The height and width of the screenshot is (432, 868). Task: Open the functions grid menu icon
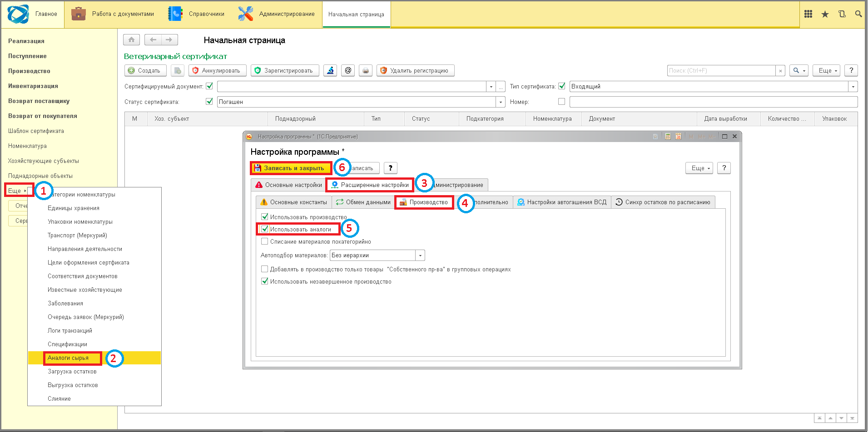[x=808, y=14]
